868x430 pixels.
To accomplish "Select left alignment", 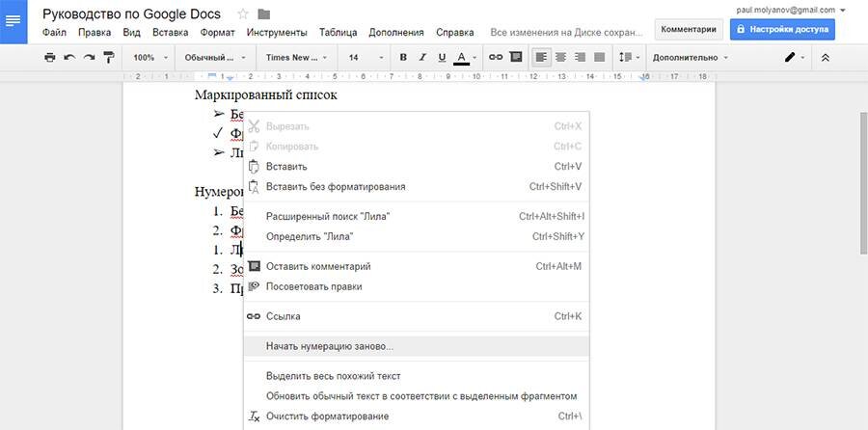I will pyautogui.click(x=542, y=57).
